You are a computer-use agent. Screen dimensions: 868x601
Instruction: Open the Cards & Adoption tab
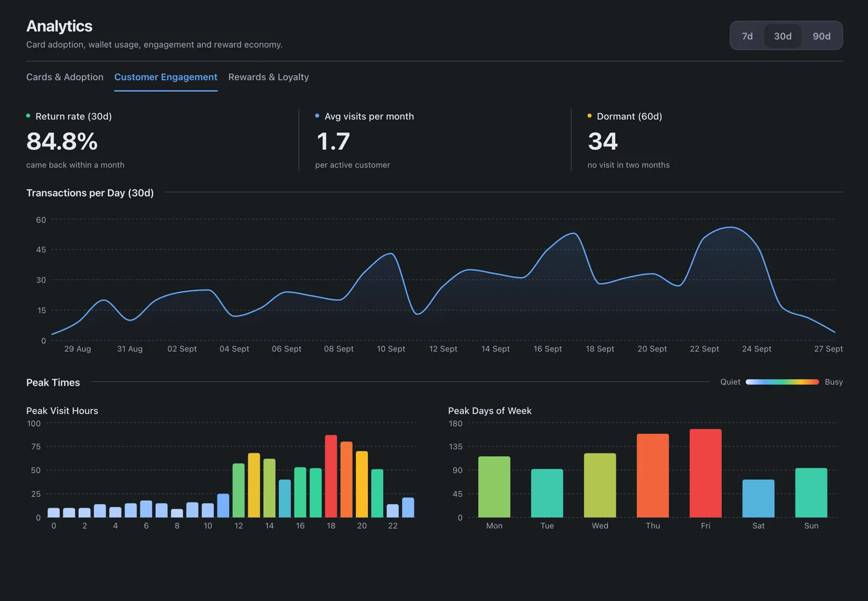[x=65, y=77]
